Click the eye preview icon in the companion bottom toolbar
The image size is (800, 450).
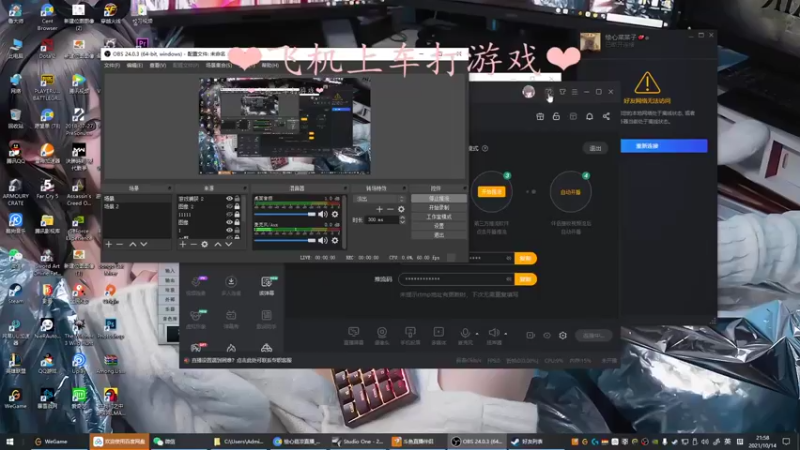(x=547, y=335)
